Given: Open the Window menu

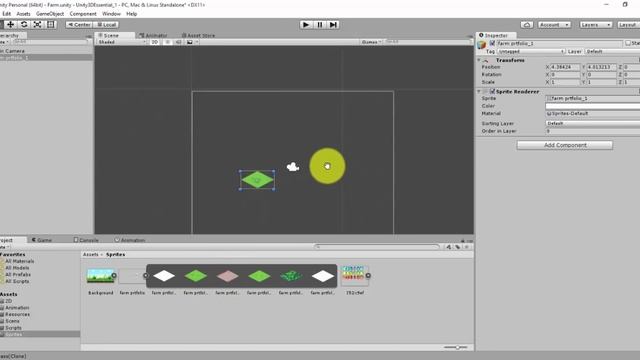Looking at the screenshot, I should click(111, 14).
